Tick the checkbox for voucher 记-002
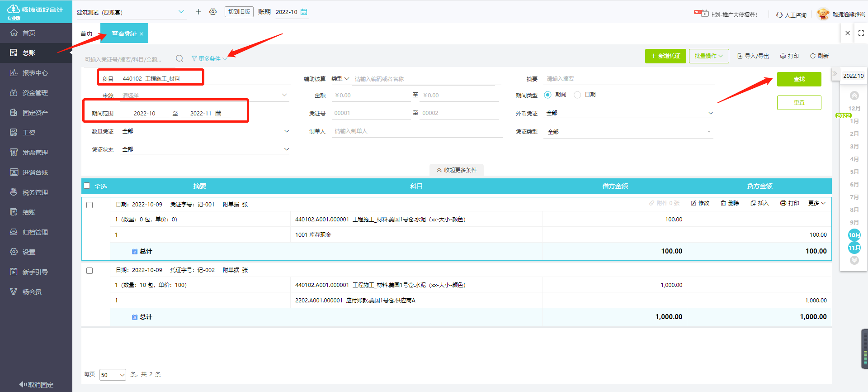The height and width of the screenshot is (392, 868). pos(90,271)
